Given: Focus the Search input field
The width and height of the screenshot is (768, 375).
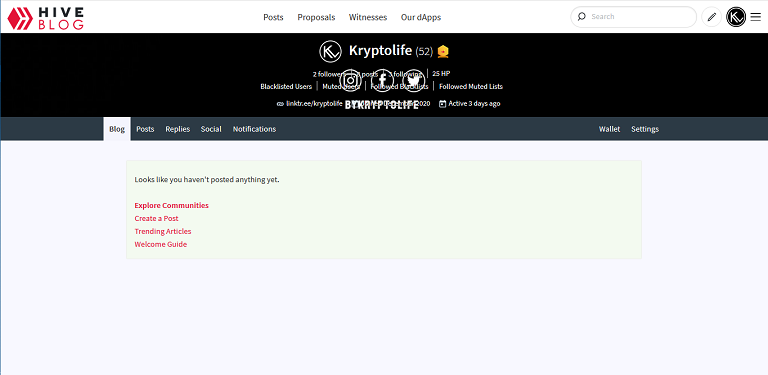Looking at the screenshot, I should tap(633, 17).
